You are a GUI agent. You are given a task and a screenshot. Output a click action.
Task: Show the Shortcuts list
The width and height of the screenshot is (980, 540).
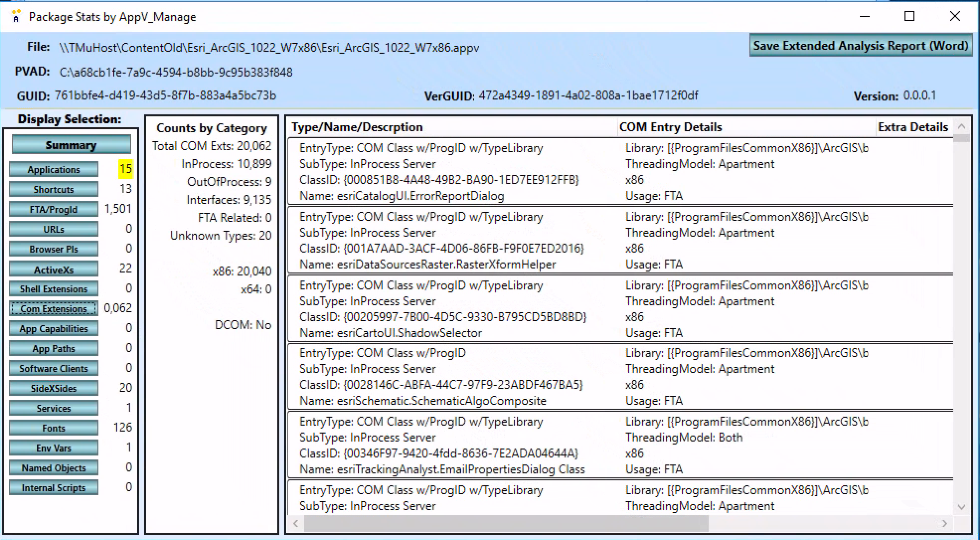pyautogui.click(x=54, y=189)
